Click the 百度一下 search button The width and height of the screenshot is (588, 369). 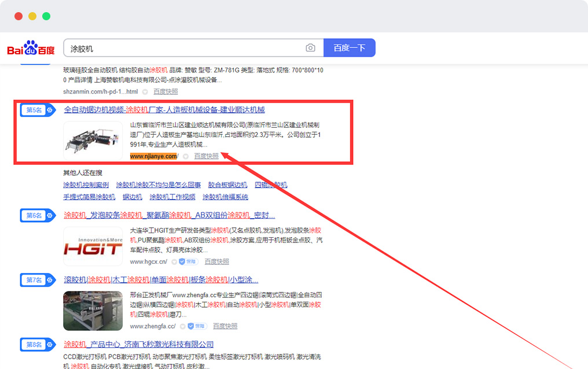350,48
